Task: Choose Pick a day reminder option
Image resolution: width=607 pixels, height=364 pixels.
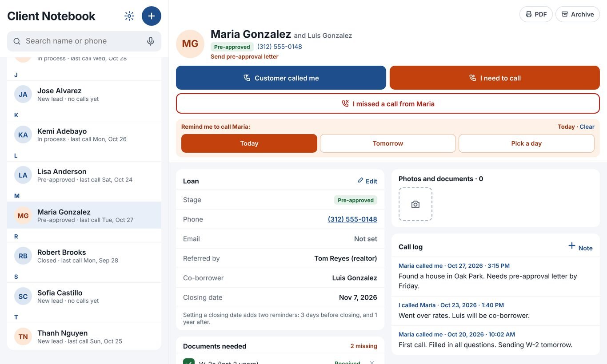Action: pos(527,143)
